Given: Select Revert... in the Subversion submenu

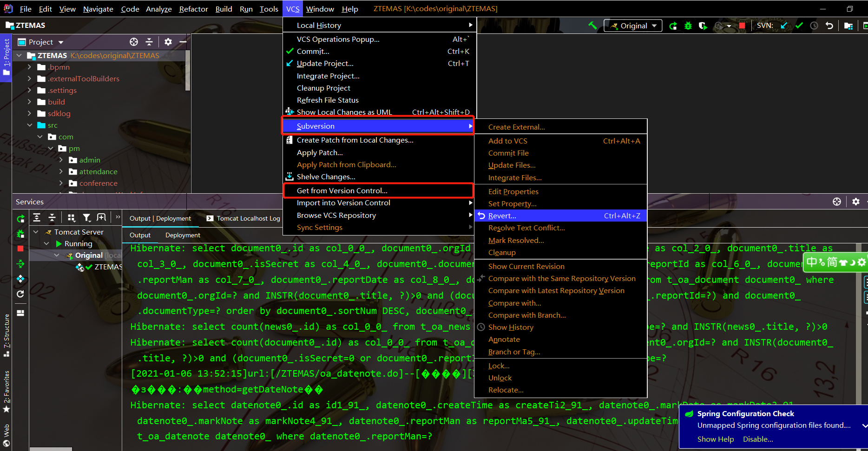Looking at the screenshot, I should [x=560, y=216].
